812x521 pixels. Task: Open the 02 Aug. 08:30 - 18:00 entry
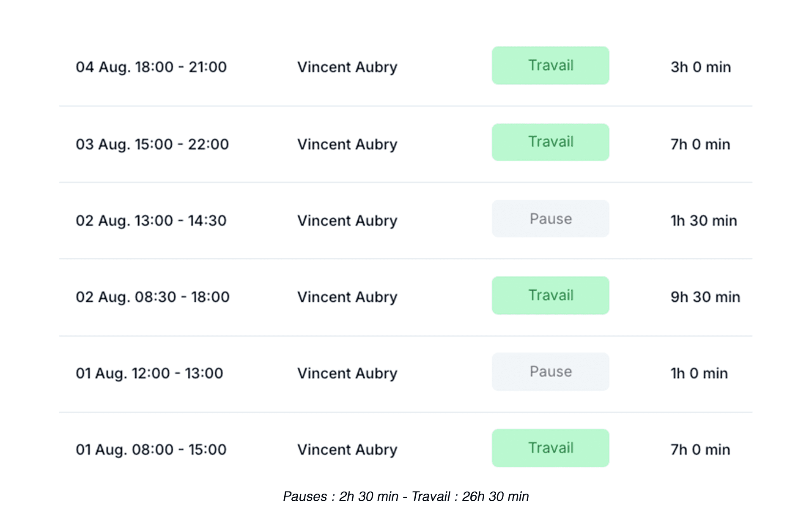coord(152,297)
